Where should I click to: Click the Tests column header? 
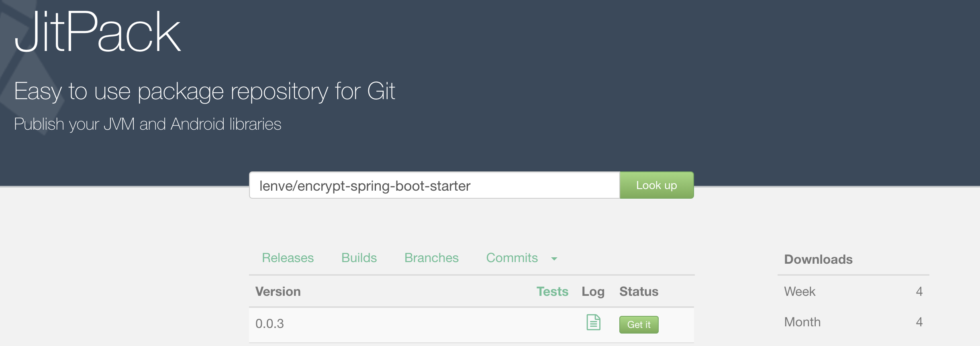553,291
